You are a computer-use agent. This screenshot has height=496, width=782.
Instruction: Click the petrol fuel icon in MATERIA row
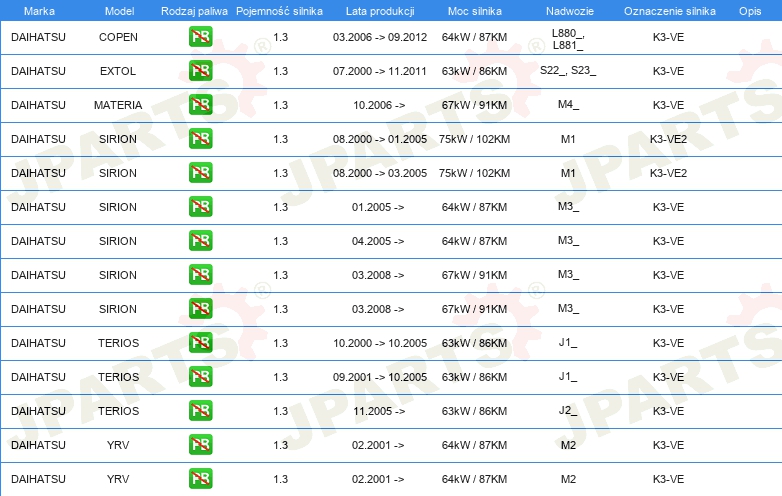tap(200, 105)
